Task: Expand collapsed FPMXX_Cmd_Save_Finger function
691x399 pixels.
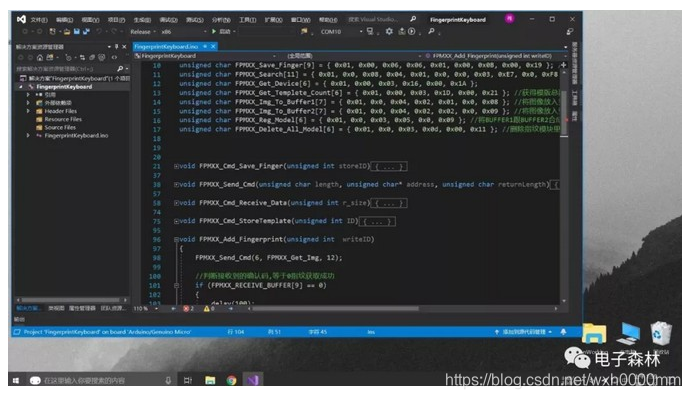Action: [x=176, y=166]
